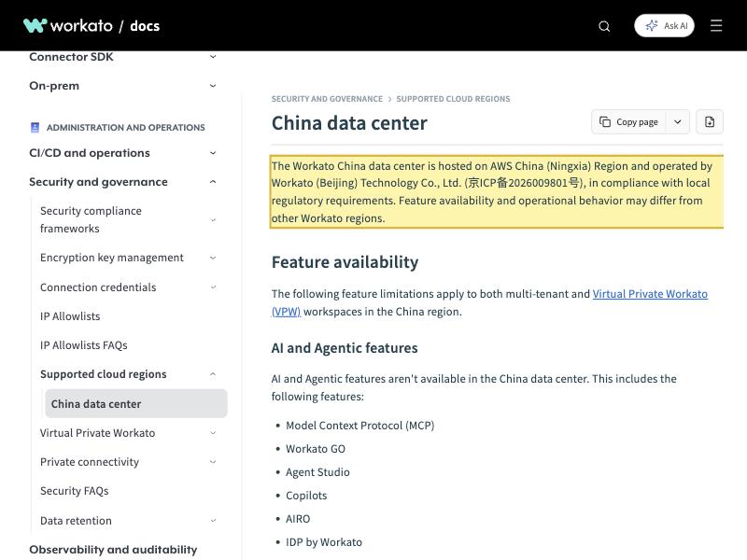Click the Workato GO bullet
This screenshot has width=747, height=560.
316,449
